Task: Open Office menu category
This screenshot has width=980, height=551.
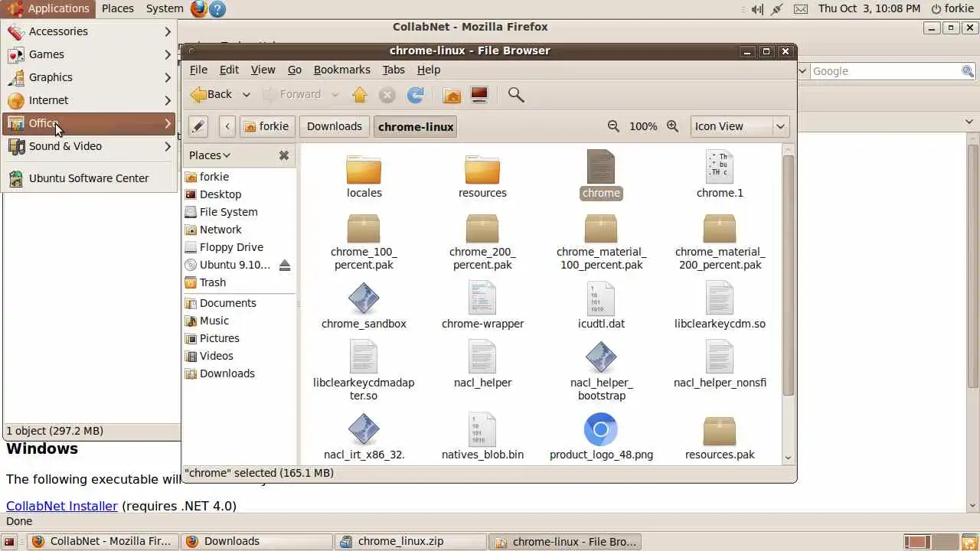Action: pyautogui.click(x=90, y=123)
